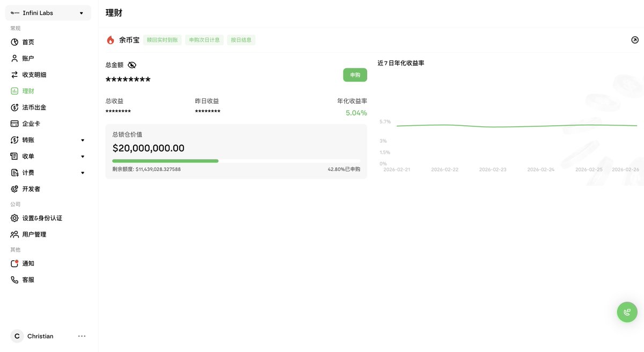
Task: Click the 首页 home clock icon
Action: [14, 42]
